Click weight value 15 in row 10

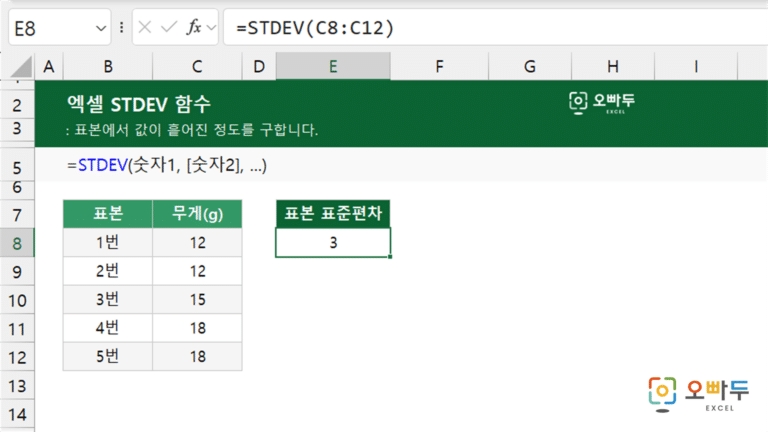197,299
